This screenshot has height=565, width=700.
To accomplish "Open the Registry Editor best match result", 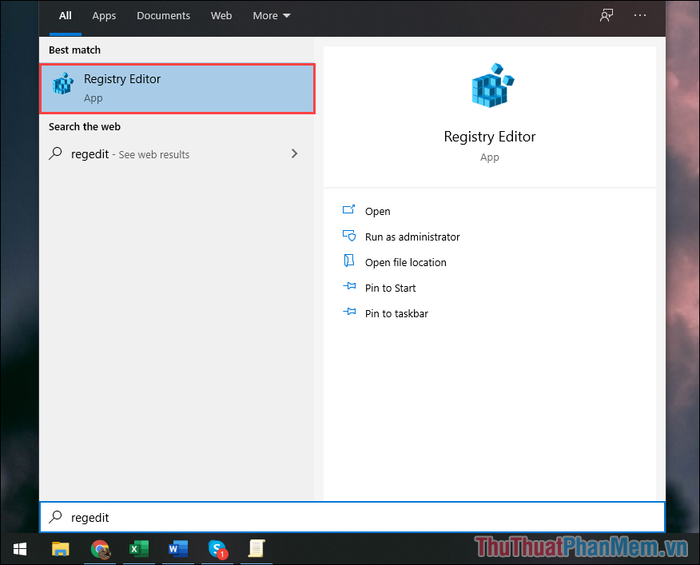I will (x=177, y=88).
